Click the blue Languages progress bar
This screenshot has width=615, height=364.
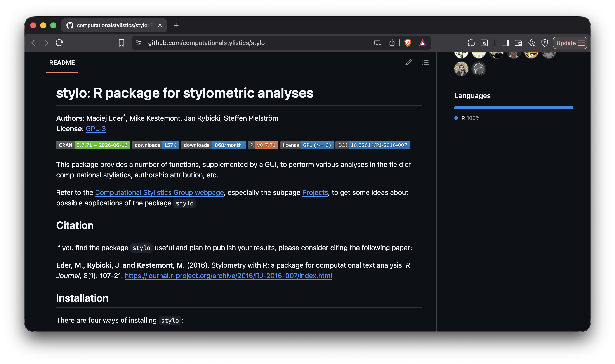click(x=513, y=108)
